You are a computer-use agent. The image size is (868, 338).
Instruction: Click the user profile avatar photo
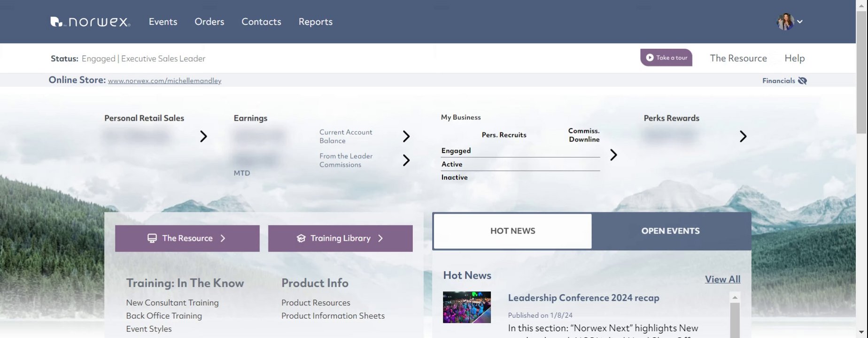785,22
